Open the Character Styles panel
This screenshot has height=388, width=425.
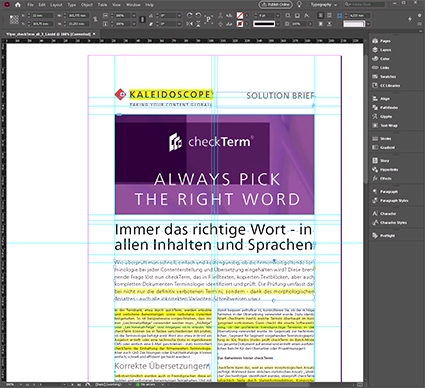pos(390,223)
